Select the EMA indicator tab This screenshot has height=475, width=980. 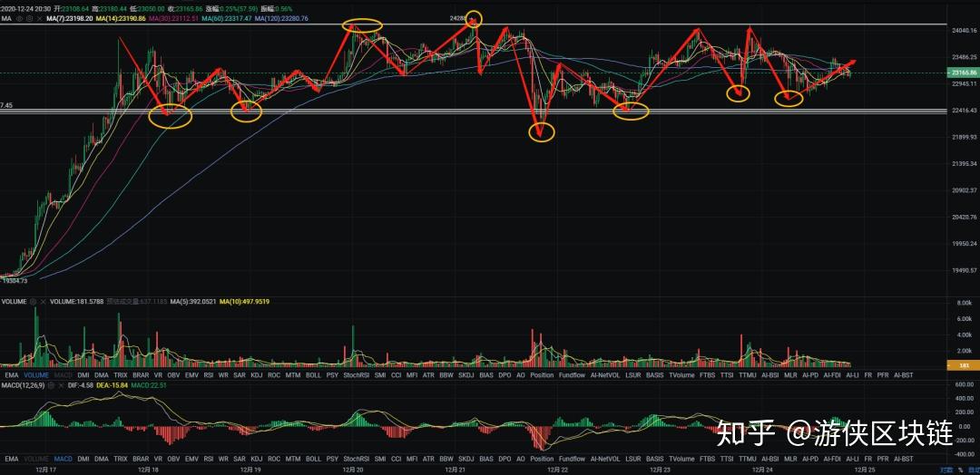12,374
